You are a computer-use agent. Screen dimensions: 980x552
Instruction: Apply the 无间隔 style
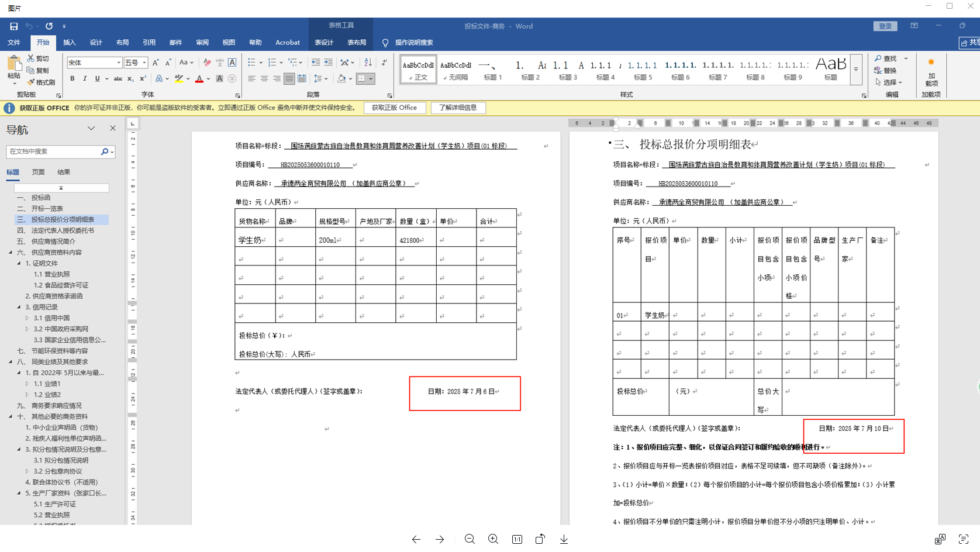(x=456, y=70)
